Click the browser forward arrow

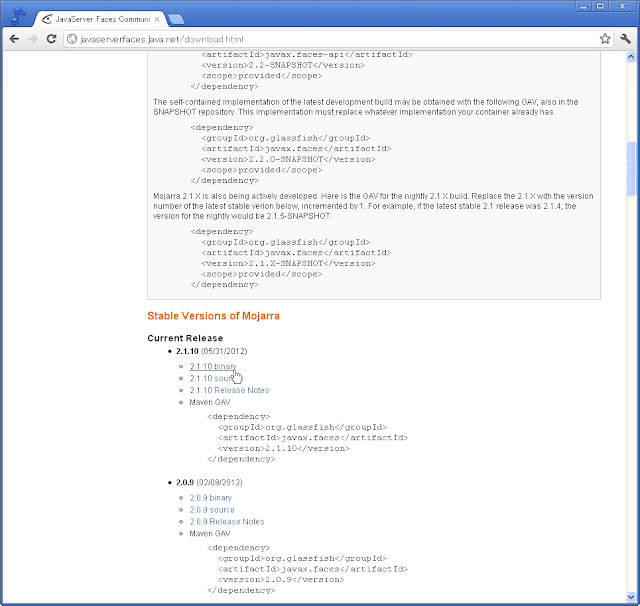click(x=33, y=39)
